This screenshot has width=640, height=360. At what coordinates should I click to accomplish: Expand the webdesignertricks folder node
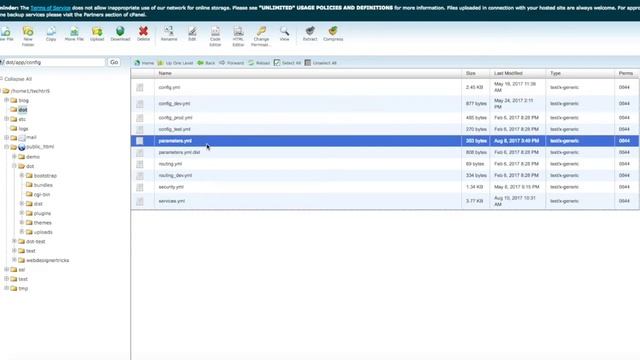(x=14, y=260)
